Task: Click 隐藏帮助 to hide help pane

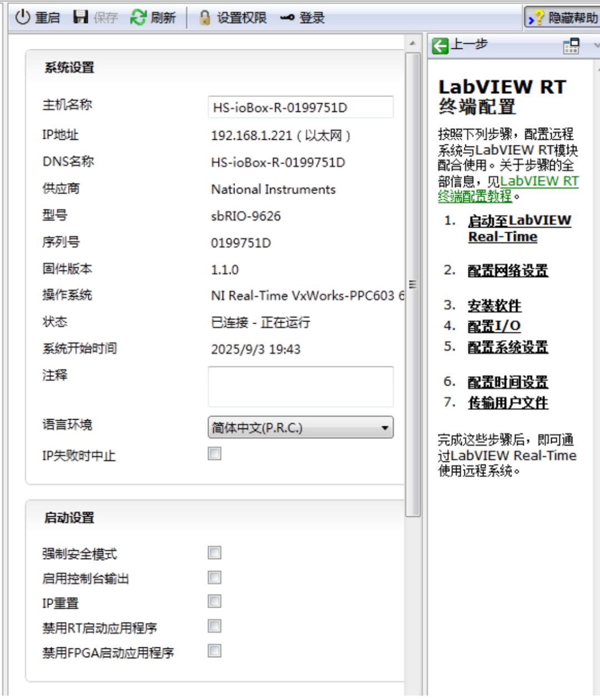Action: tap(573, 18)
